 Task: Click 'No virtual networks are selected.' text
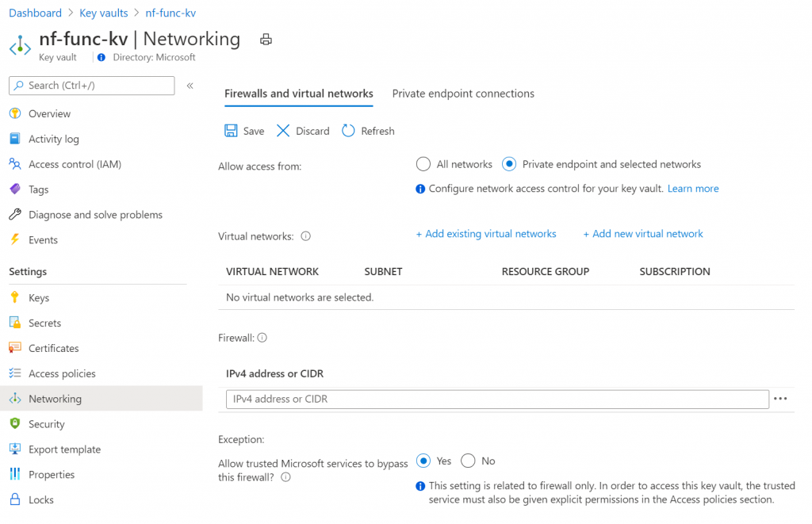pyautogui.click(x=300, y=297)
